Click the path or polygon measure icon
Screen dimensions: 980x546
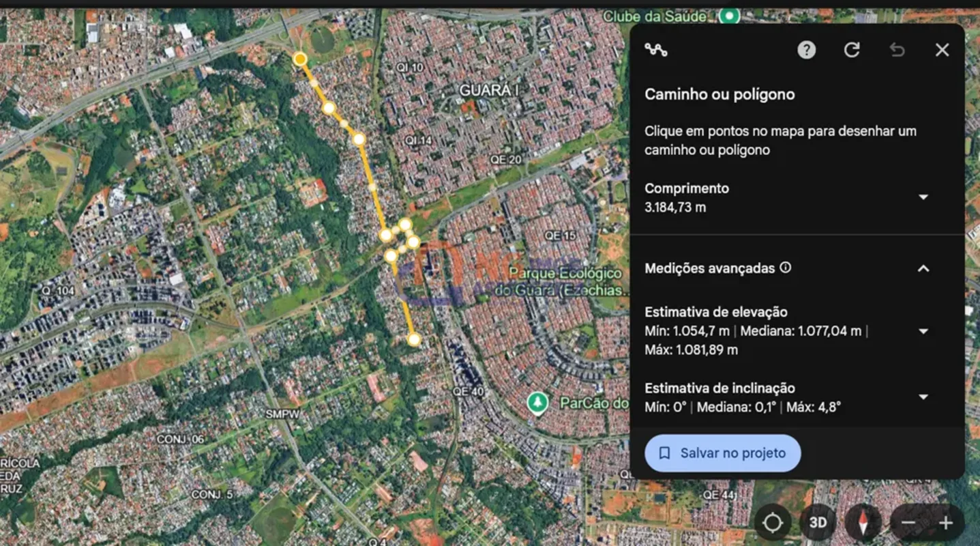coord(656,50)
